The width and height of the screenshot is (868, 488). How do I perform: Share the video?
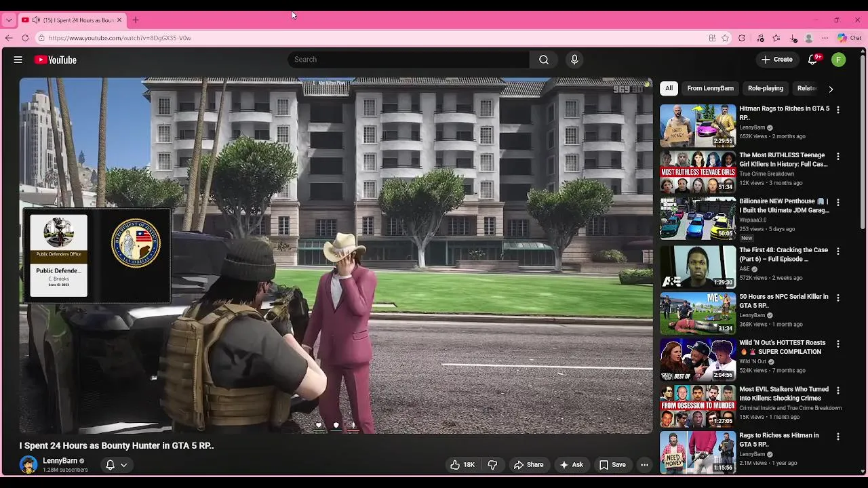coord(528,465)
